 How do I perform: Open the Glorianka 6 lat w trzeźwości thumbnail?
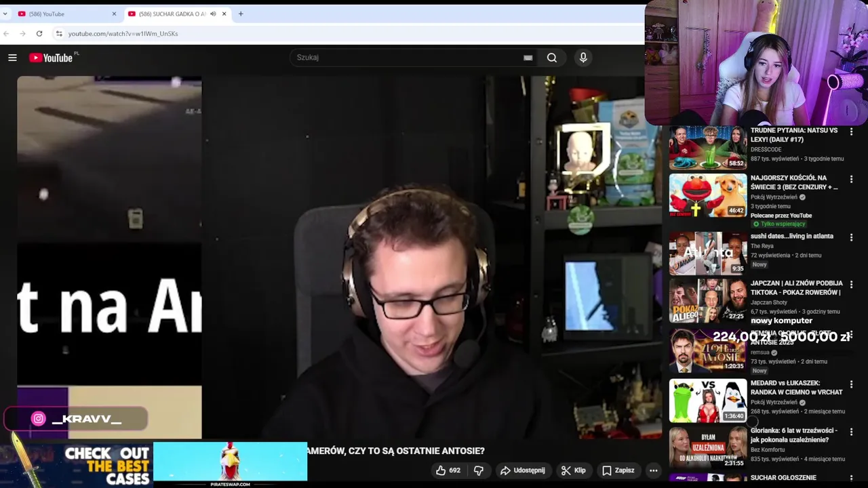708,447
